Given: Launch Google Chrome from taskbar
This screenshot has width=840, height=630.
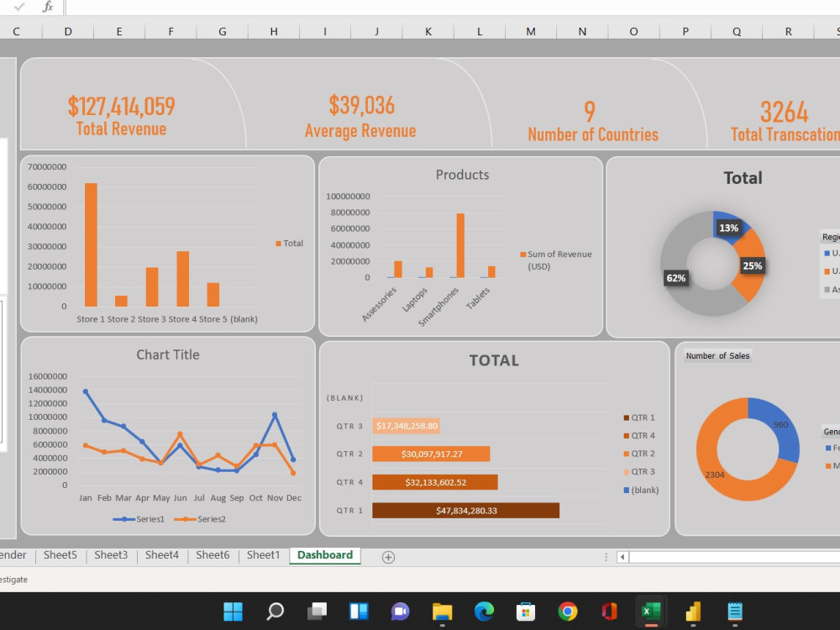Looking at the screenshot, I should tap(568, 611).
